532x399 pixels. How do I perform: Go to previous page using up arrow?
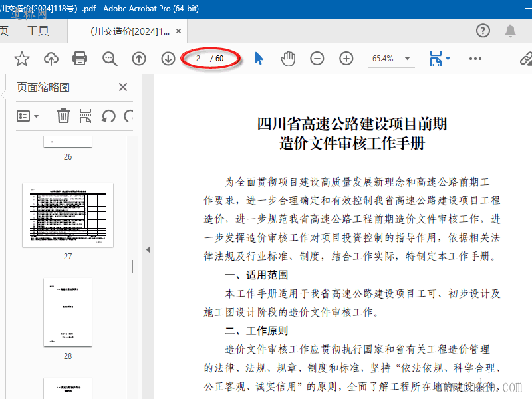click(139, 59)
